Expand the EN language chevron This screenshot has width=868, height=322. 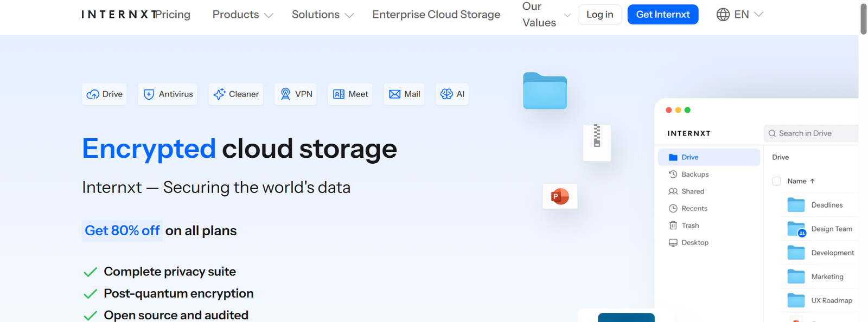coord(759,15)
